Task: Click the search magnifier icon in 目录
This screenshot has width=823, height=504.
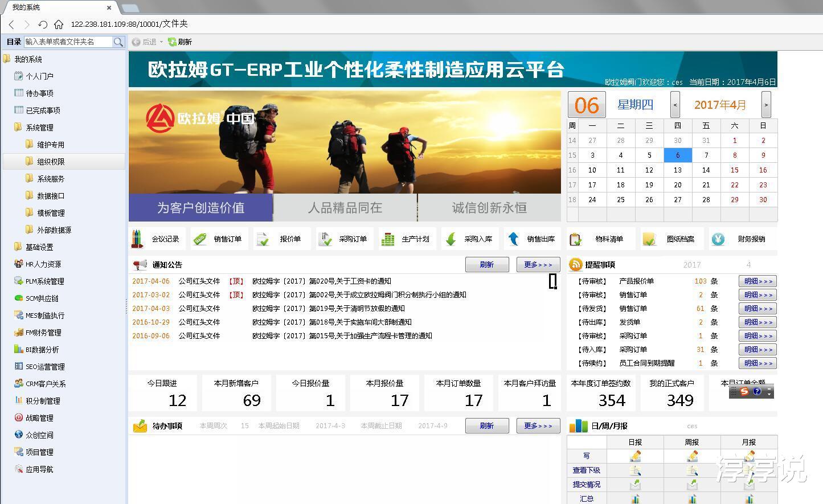Action: pyautogui.click(x=118, y=42)
